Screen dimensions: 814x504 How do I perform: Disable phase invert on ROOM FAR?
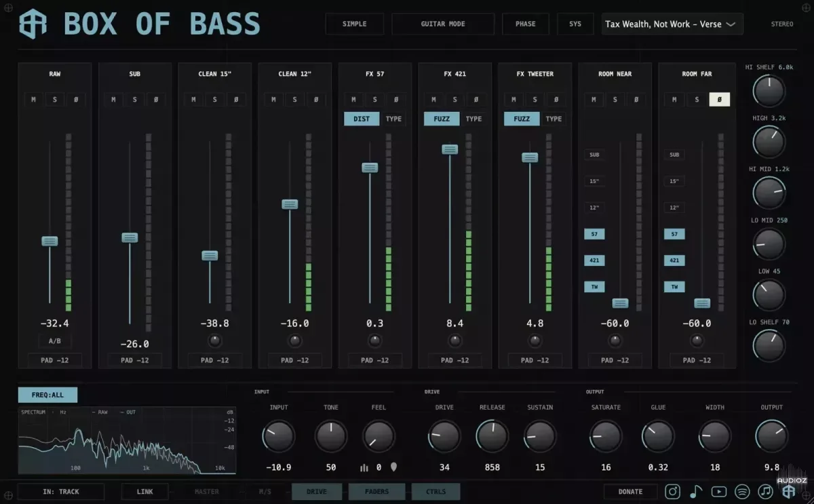(x=720, y=100)
